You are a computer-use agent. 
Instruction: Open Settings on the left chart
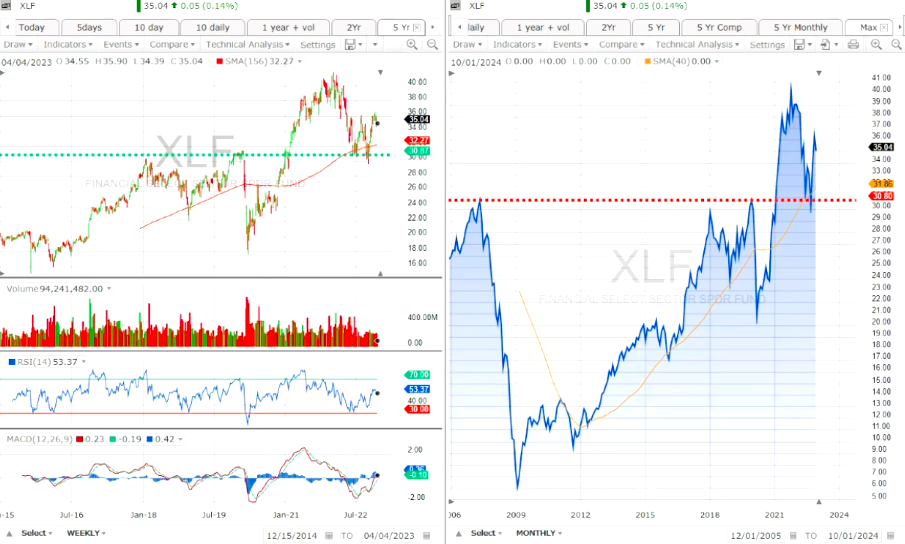317,44
